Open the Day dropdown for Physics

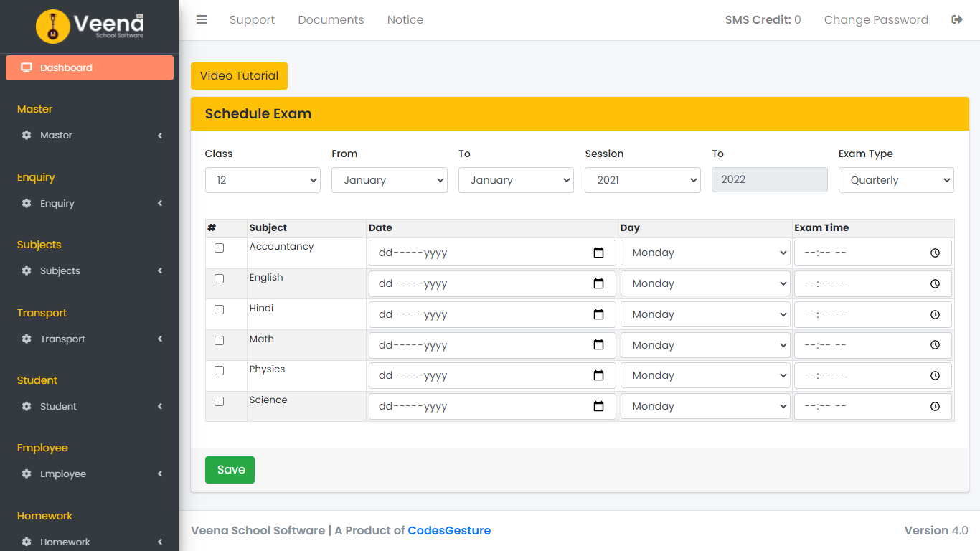click(x=705, y=375)
